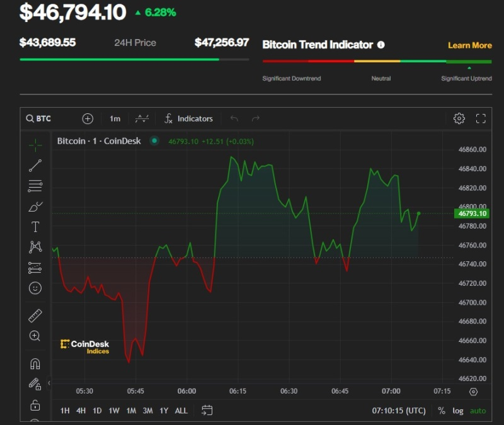Toggle magnet mode for drawings
This screenshot has width=504, height=425.
35,363
